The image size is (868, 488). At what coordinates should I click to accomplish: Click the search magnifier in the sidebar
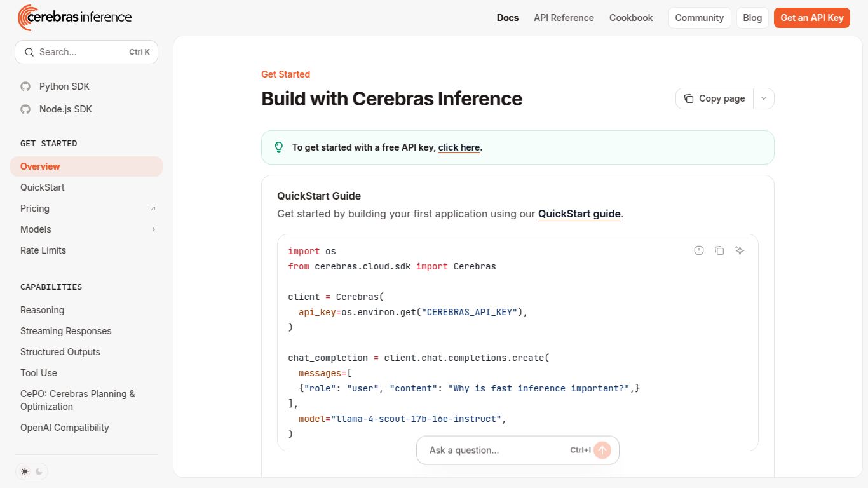(x=29, y=51)
